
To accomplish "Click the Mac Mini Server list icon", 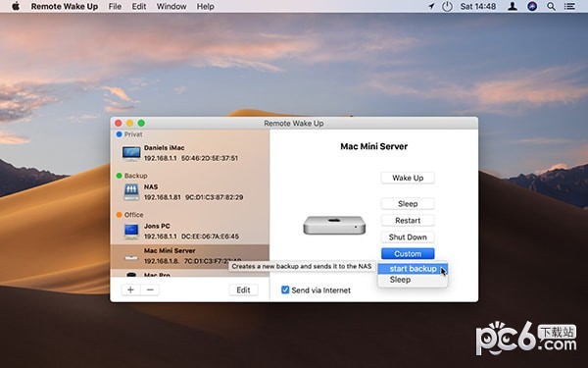I will point(131,257).
